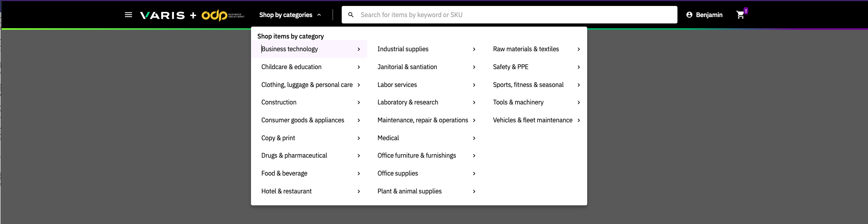Expand Childcare & education chevron arrow
Screen dimensions: 868x224
pyautogui.click(x=359, y=67)
